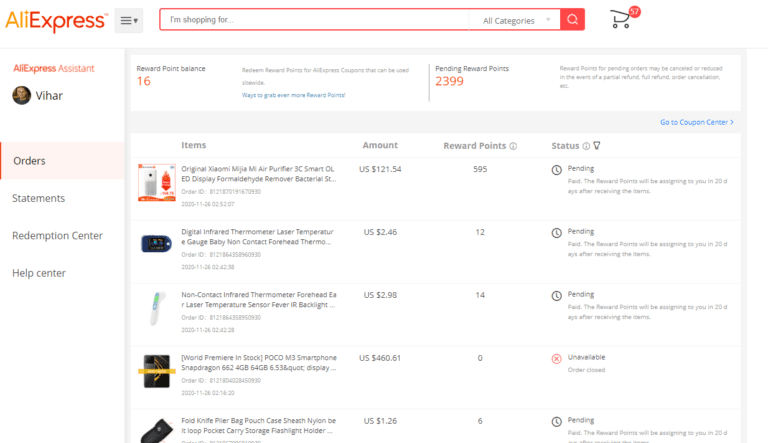
Task: Open the Xiaomi Air Purifier product thumbnail
Action: click(157, 182)
